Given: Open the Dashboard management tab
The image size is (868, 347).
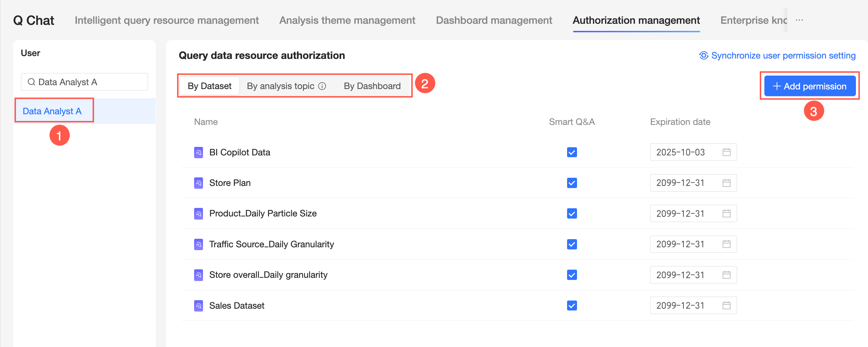Looking at the screenshot, I should pyautogui.click(x=494, y=21).
